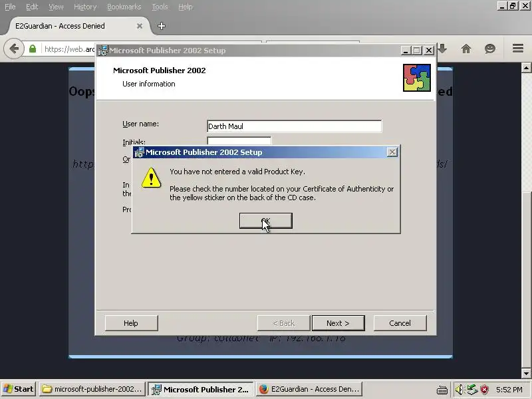This screenshot has height=399, width=532.
Task: Open the Firefox File menu
Action: click(x=10, y=7)
